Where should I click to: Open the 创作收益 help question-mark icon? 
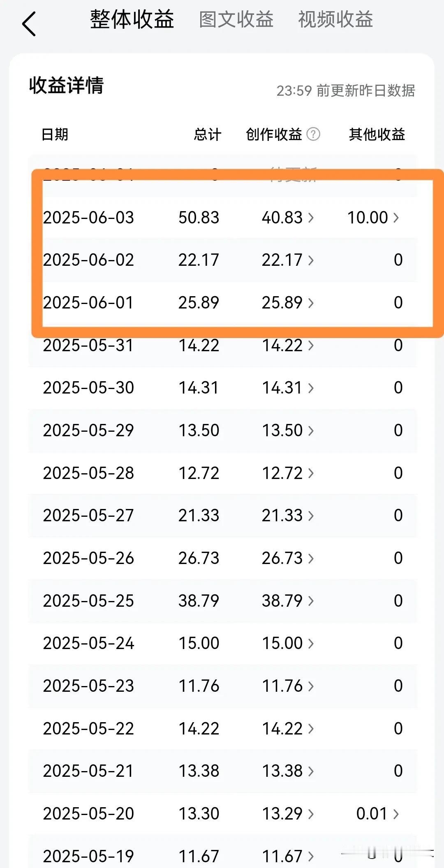pos(313,134)
